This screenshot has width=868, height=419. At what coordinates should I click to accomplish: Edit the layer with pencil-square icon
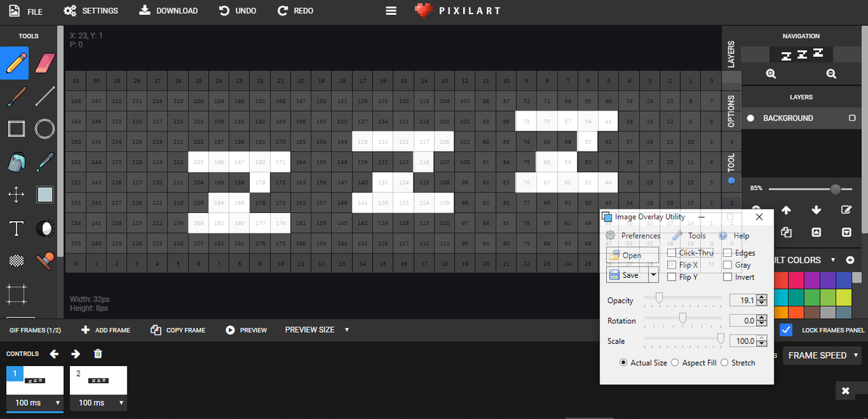[846, 210]
